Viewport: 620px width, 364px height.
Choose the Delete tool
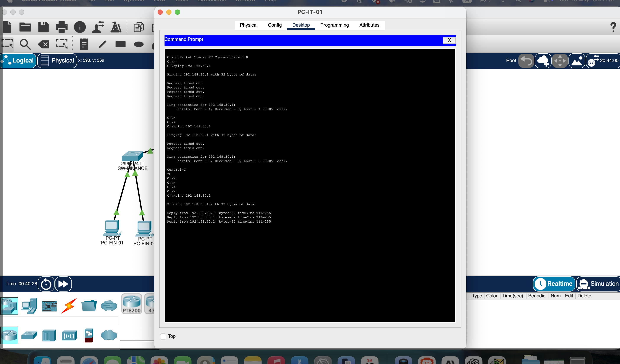(44, 45)
